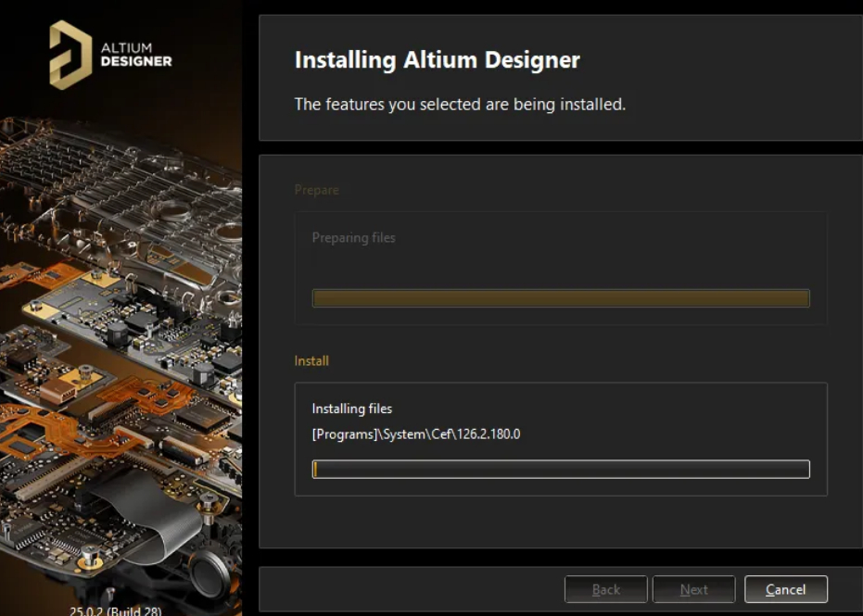
Task: Click the greyed-out Next button
Action: click(693, 589)
